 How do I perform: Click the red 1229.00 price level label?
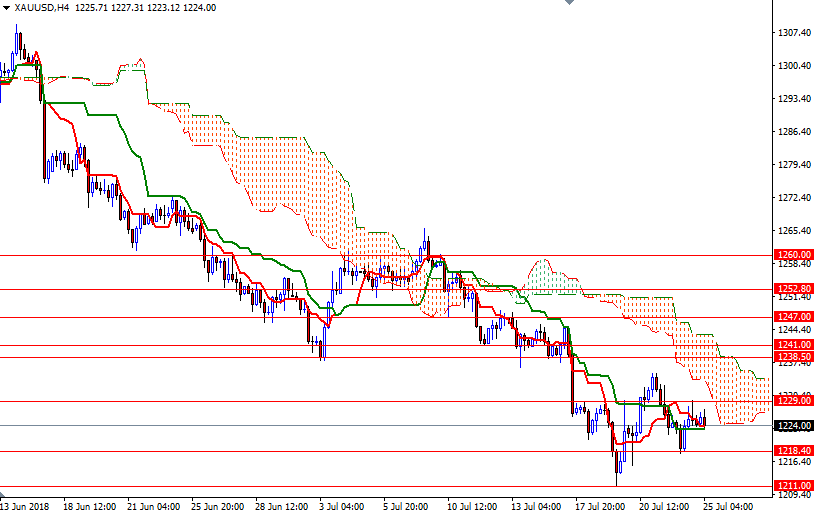tap(794, 401)
